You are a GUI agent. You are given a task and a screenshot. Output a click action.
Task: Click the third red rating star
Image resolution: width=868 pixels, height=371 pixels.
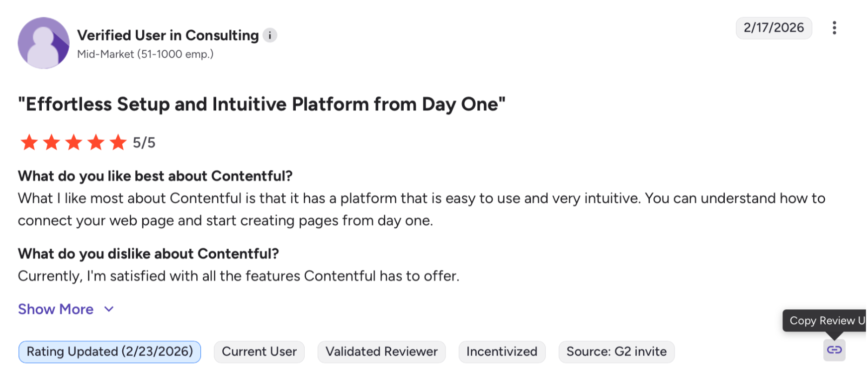[74, 143]
